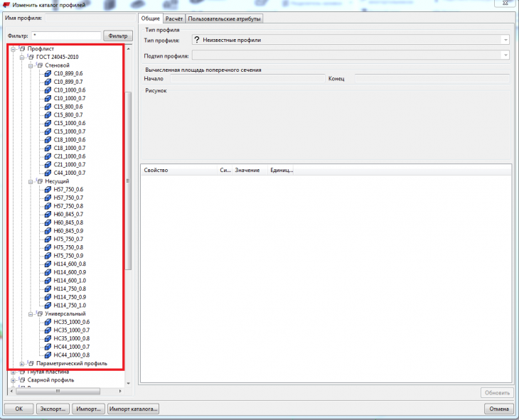The width and height of the screenshot is (519, 420).
Task: Click the Имя профиля field
Action: click(90, 18)
